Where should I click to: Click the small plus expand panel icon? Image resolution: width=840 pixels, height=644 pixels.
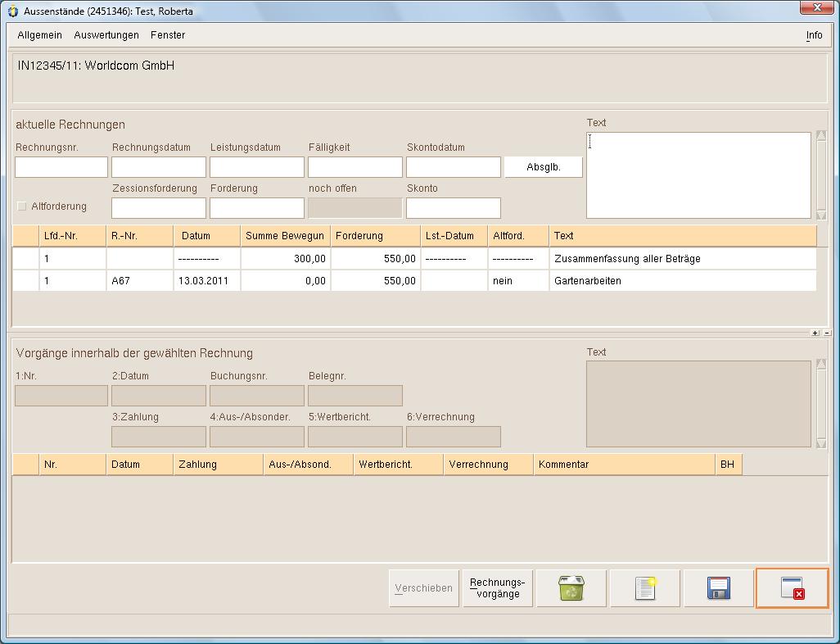815,333
